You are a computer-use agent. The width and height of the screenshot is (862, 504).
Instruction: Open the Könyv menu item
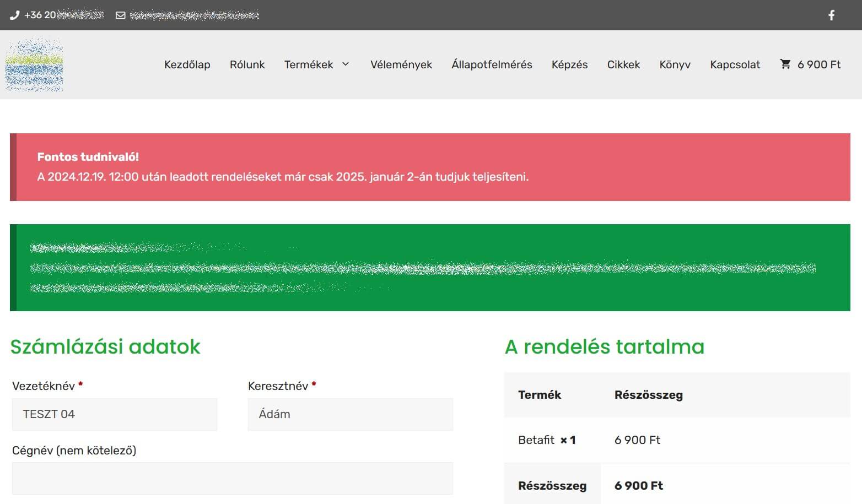click(x=675, y=64)
